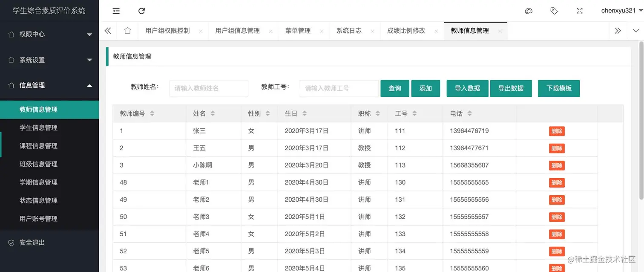Click the 安全退出 logout item
Screen dimensions: 644x272
49,243
